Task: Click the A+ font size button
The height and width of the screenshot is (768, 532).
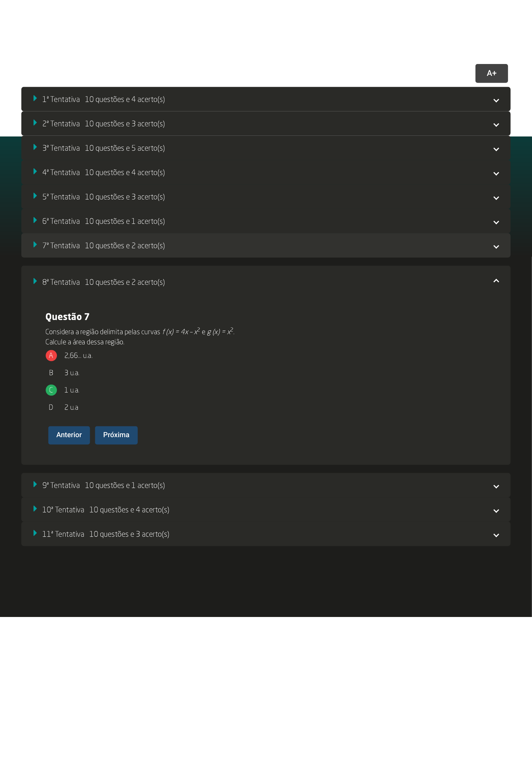Action: 491,73
